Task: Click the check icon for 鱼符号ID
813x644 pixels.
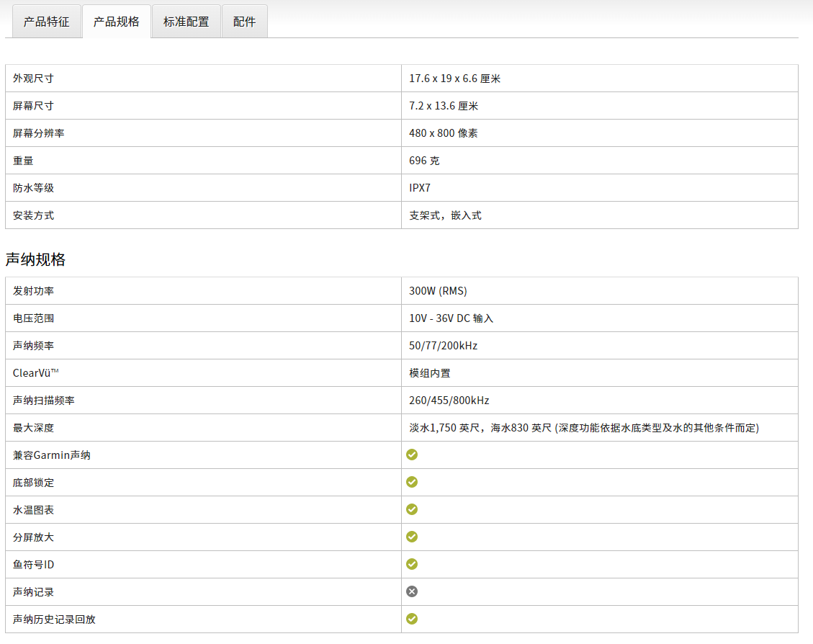Action: 412,564
